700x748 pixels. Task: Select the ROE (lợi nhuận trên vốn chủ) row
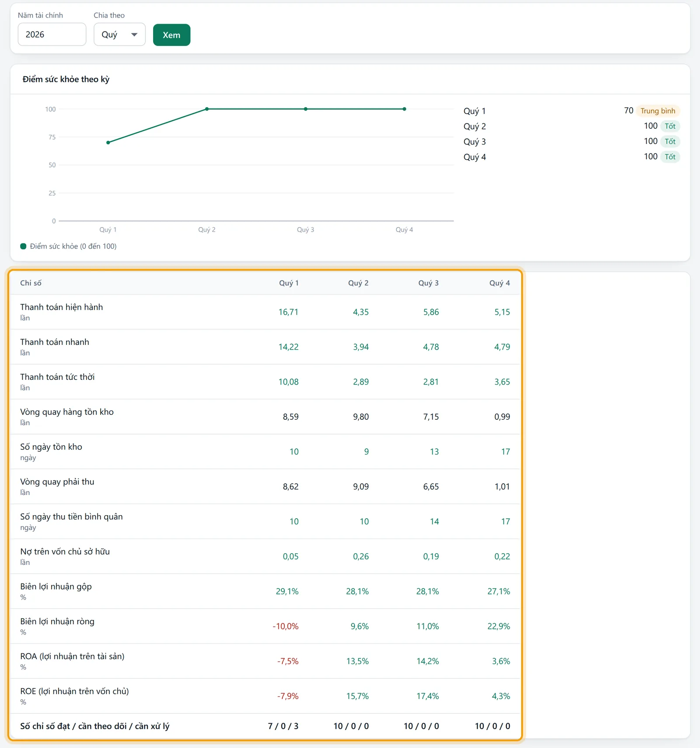(265, 696)
